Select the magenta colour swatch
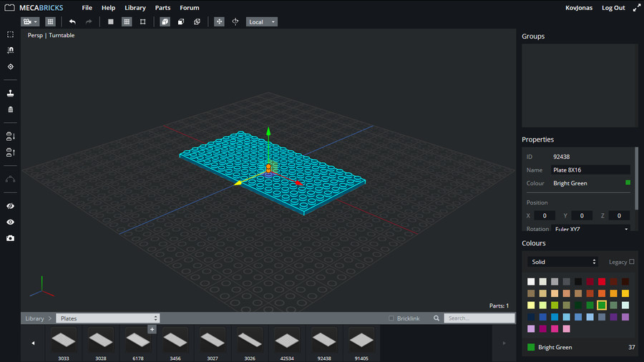 pos(543,329)
